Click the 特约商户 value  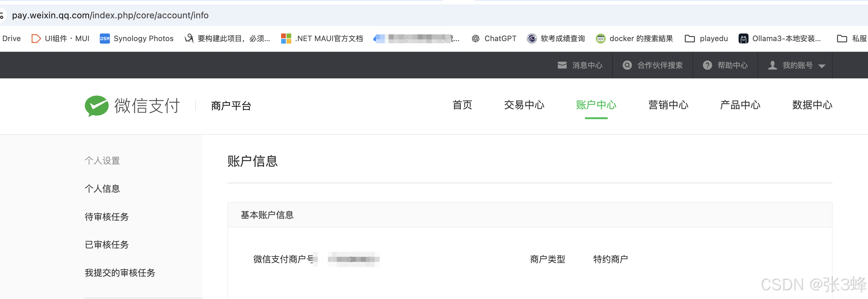point(610,259)
